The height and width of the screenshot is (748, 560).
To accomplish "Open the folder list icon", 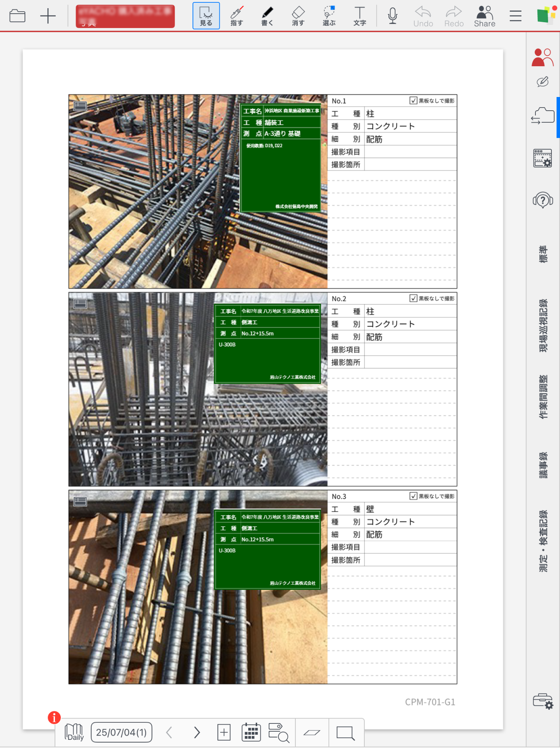I will pyautogui.click(x=18, y=16).
